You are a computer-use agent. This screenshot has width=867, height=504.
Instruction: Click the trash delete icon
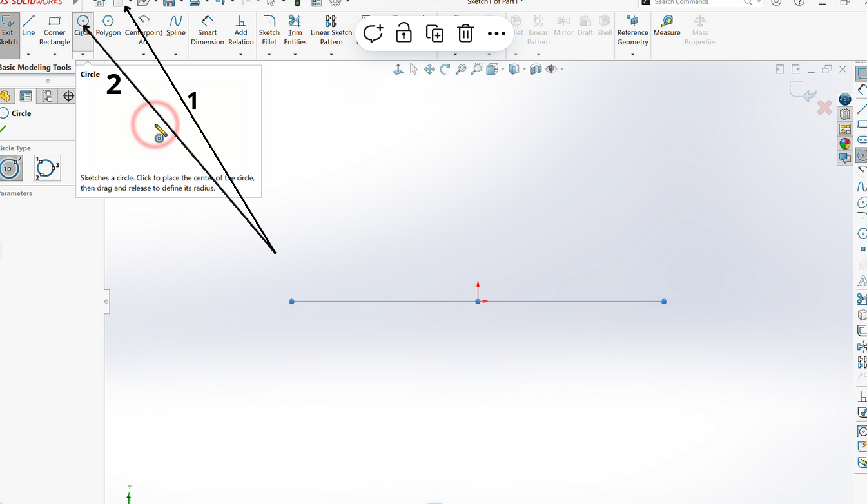[x=465, y=34]
